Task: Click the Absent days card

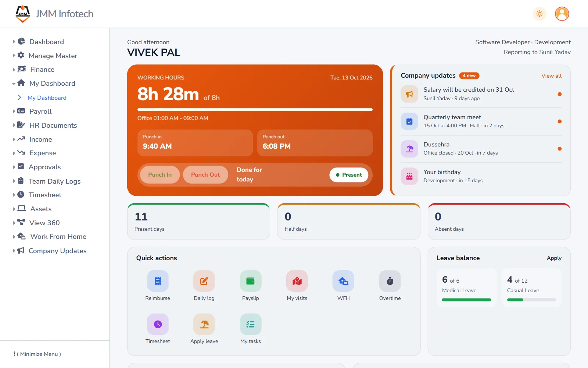Action: pos(499,222)
